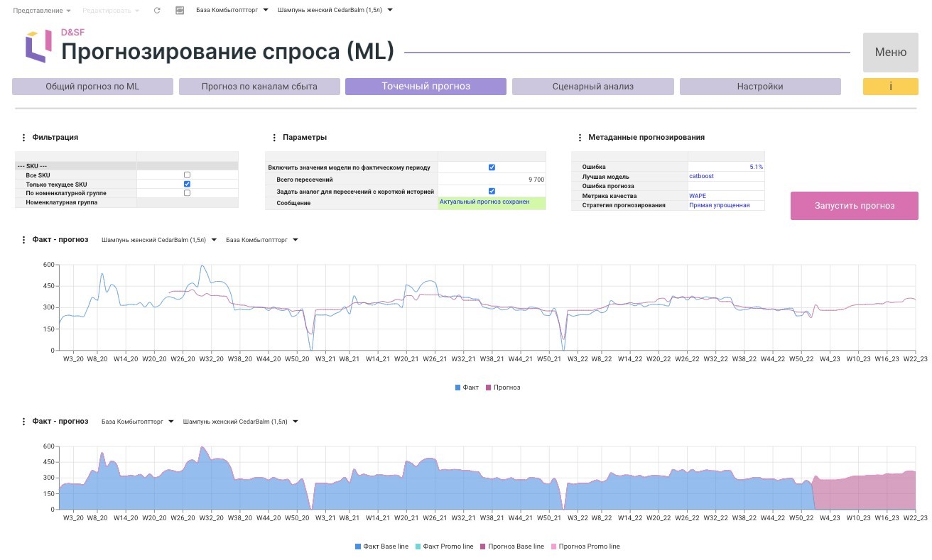Open three-dot menu of the upper Факт - прогноз chart
Image resolution: width=932 pixels, height=560 pixels.
pos(23,240)
